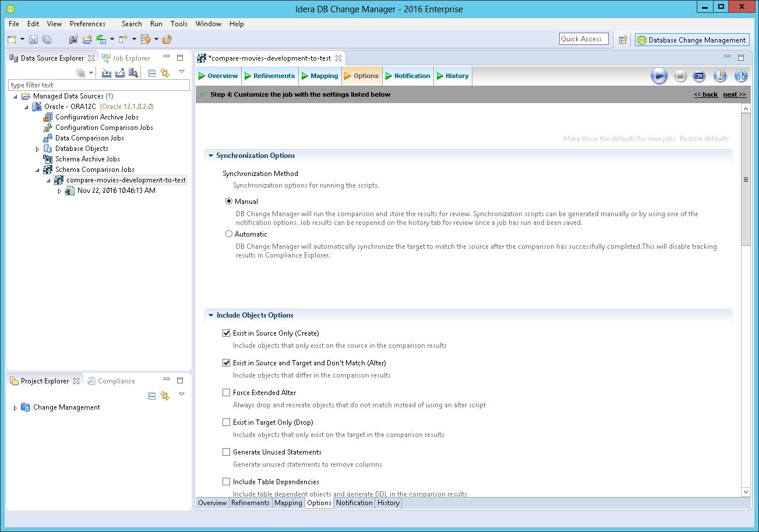
Task: Collapse the Oracle - ORA12C node
Action: click(26, 107)
